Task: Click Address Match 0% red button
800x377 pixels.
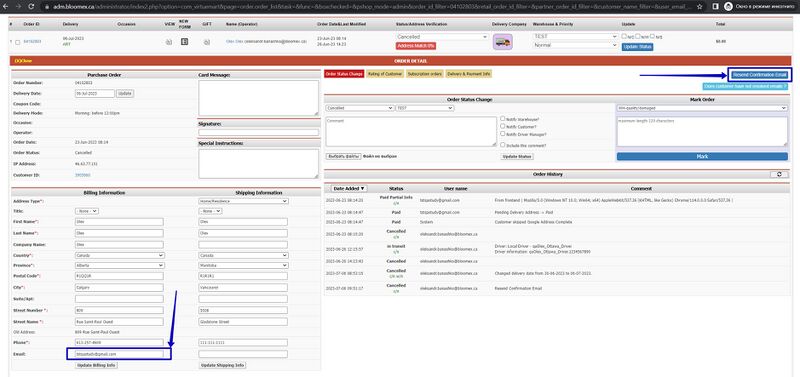Action: coord(416,46)
